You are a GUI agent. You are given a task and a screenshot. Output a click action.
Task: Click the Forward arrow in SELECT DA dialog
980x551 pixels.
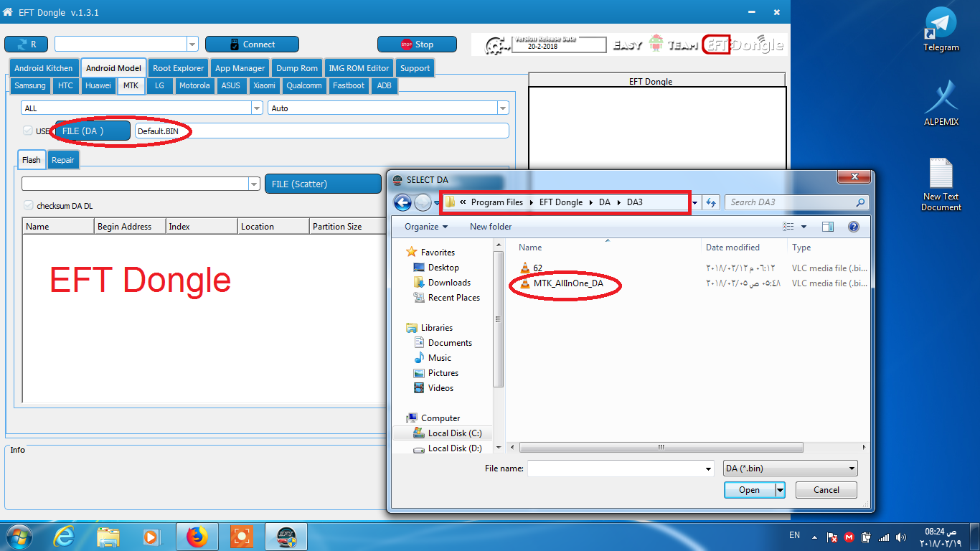(x=423, y=202)
